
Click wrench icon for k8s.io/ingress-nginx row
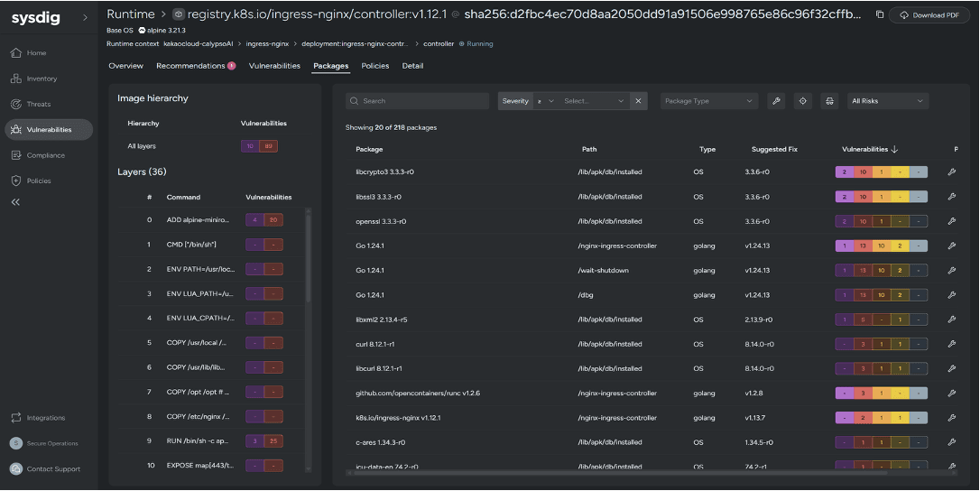coord(952,418)
